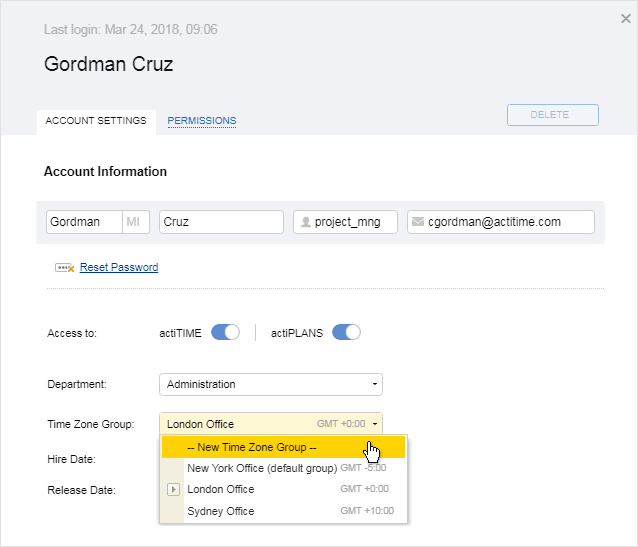Image resolution: width=638 pixels, height=547 pixels.
Task: Switch to the Permissions tab
Action: tap(202, 121)
